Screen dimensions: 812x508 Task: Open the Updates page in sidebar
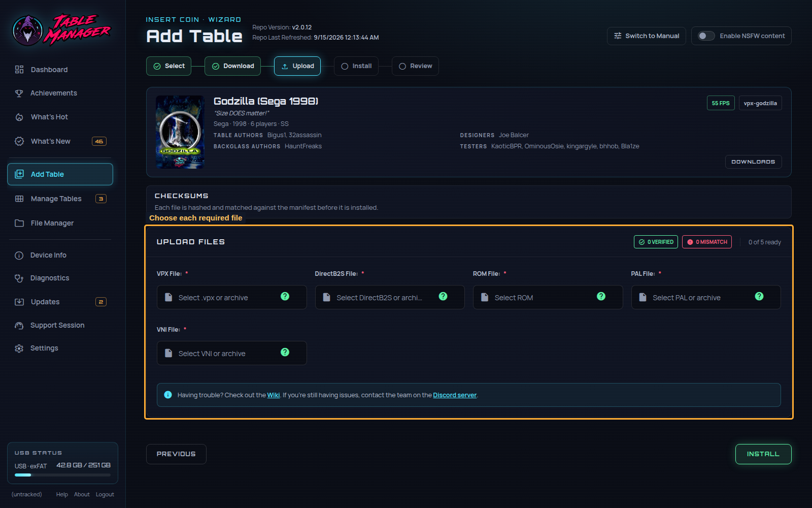pyautogui.click(x=60, y=302)
